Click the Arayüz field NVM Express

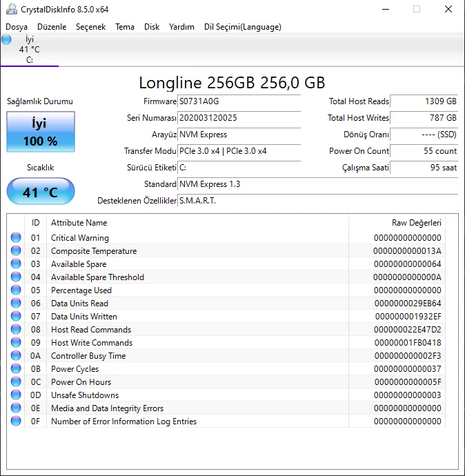[x=239, y=135]
